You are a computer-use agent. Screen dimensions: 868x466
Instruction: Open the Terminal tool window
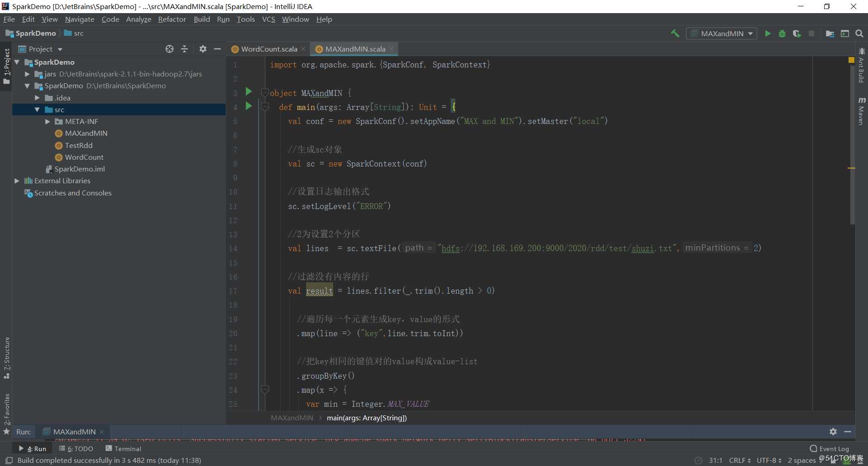pyautogui.click(x=123, y=448)
